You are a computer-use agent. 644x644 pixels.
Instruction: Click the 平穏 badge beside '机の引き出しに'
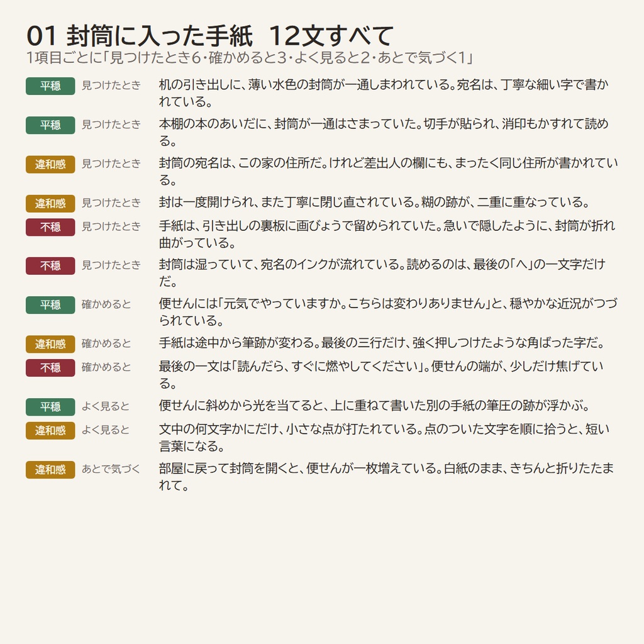[50, 86]
